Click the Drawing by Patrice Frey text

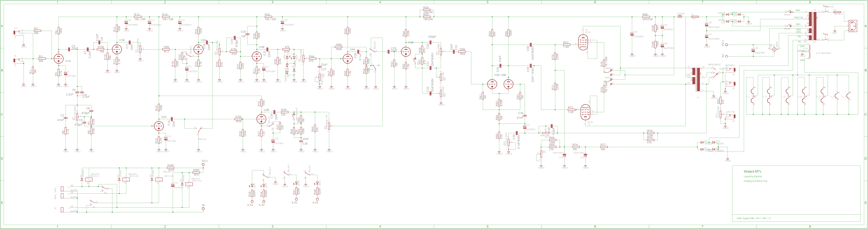pyautogui.click(x=755, y=181)
